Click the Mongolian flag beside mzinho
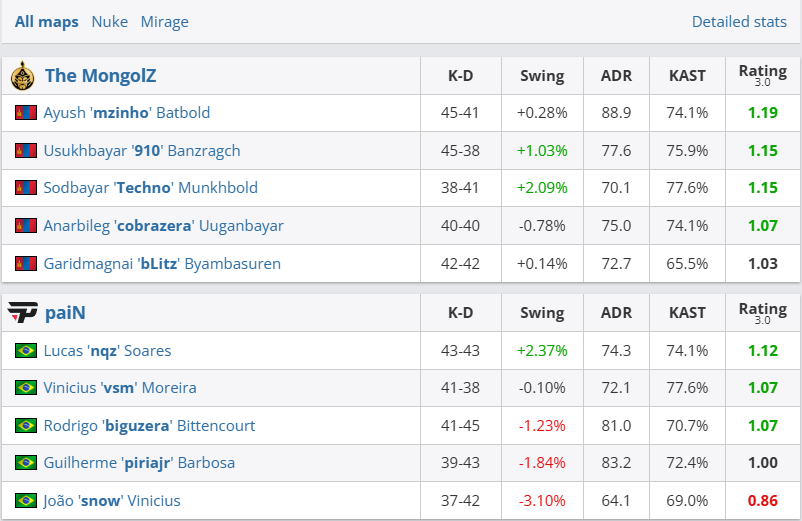The image size is (802, 521). point(26,113)
